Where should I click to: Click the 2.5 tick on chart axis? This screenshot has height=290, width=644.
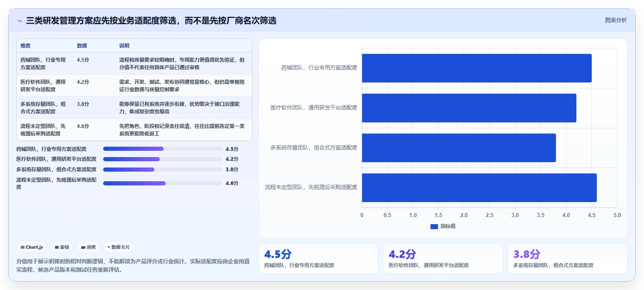pyautogui.click(x=490, y=215)
